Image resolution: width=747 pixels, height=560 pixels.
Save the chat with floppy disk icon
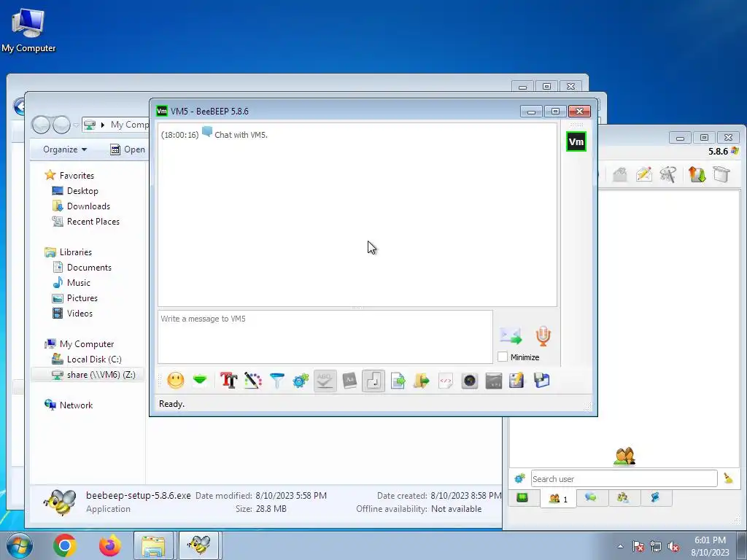click(x=542, y=381)
